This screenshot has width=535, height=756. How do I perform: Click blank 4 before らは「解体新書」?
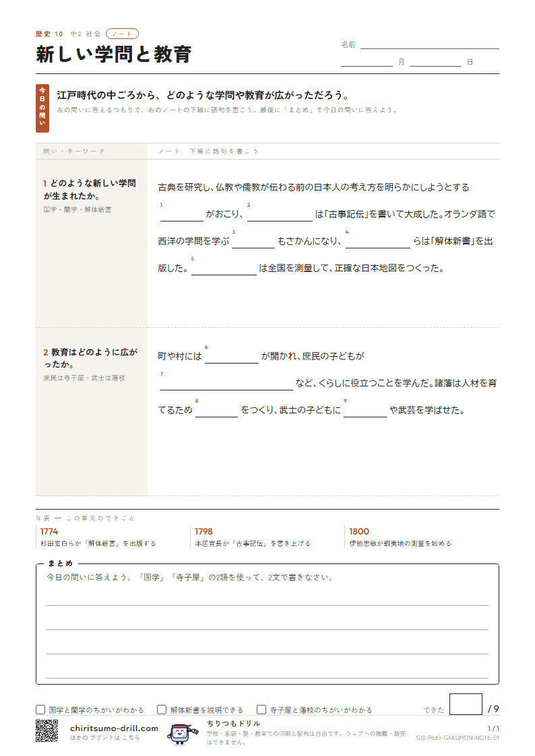(x=378, y=242)
